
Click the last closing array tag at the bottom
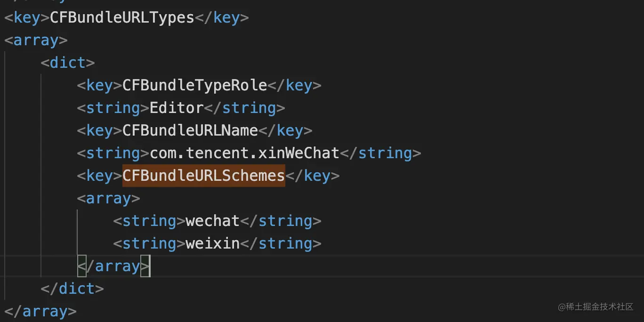[x=40, y=311]
